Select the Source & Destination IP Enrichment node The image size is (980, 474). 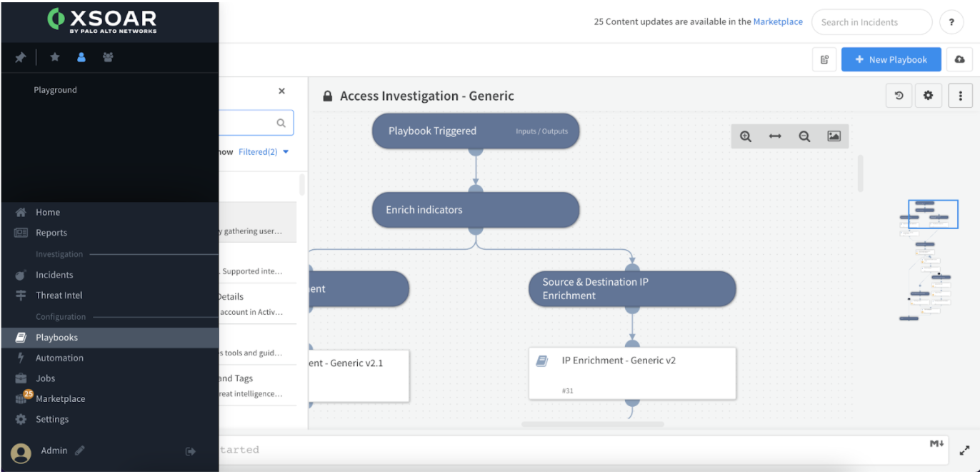632,289
